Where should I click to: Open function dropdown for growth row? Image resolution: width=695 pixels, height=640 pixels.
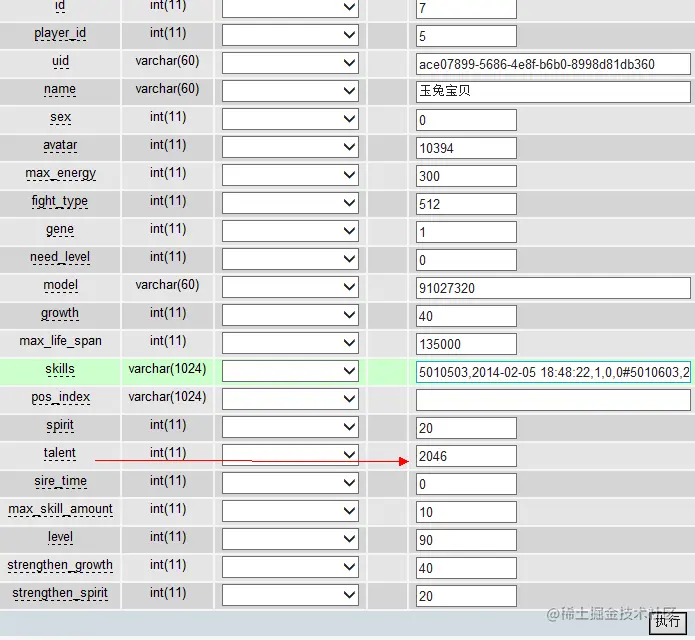coord(290,315)
